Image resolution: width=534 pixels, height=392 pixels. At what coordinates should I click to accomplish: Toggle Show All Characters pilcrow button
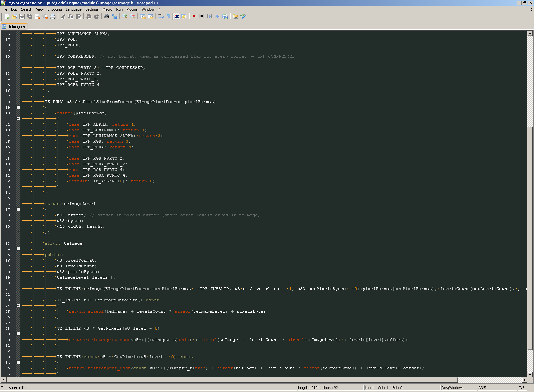pyautogui.click(x=168, y=16)
